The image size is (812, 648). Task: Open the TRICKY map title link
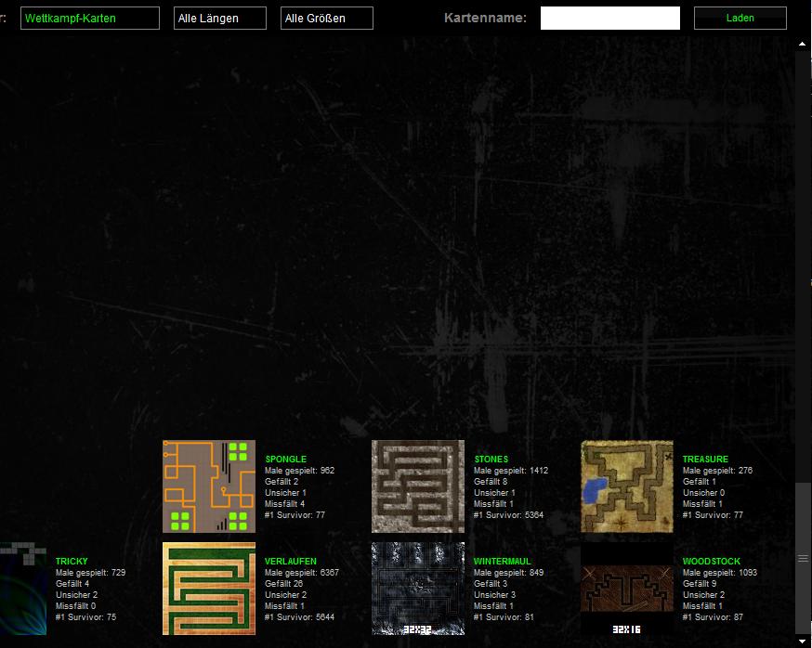[x=72, y=561]
